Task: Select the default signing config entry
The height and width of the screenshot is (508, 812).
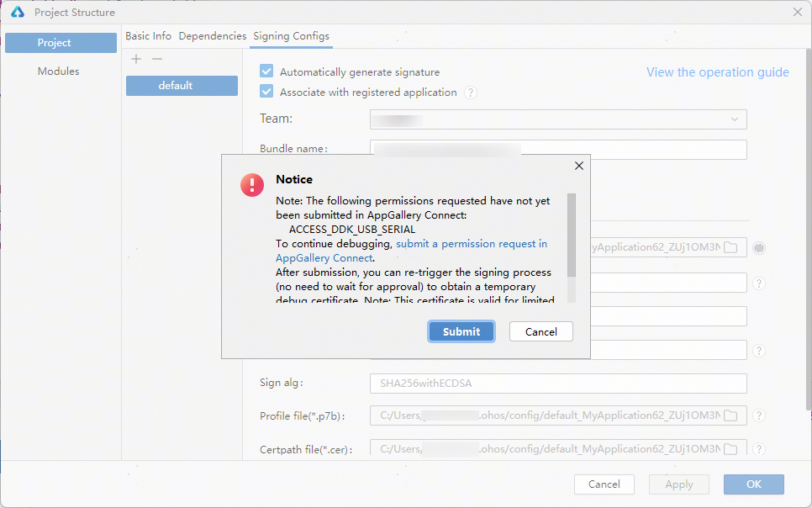Action: 182,86
